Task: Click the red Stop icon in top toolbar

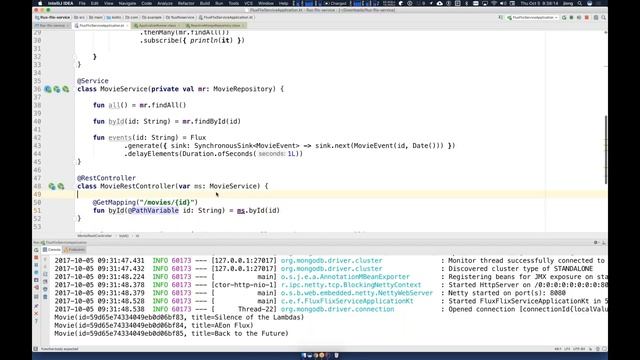Action: pyautogui.click(x=587, y=18)
